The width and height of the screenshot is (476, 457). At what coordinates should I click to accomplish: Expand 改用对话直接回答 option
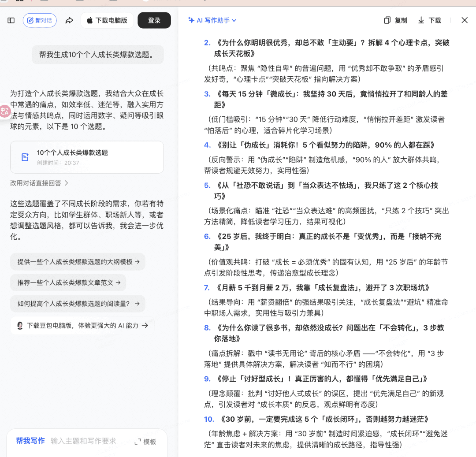39,183
